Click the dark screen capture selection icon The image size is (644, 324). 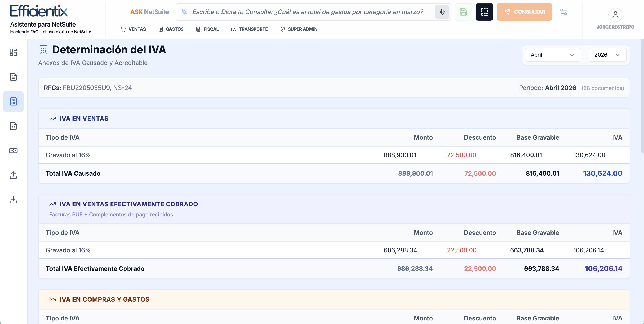pos(484,12)
